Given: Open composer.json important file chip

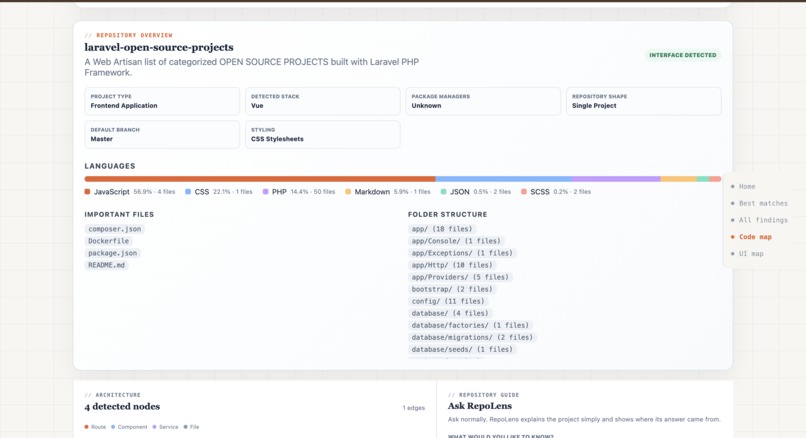Looking at the screenshot, I should click(x=115, y=229).
